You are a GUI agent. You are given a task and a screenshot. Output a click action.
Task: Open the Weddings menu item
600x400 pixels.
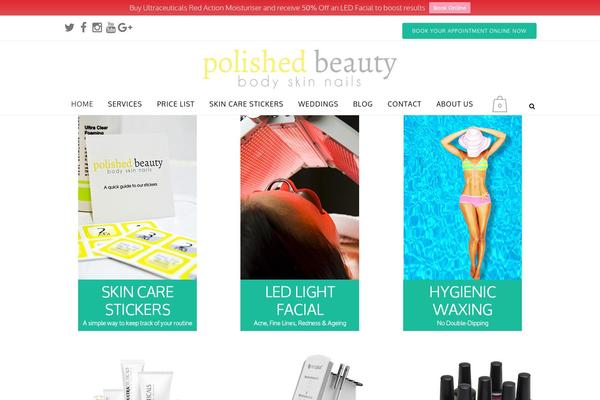pyautogui.click(x=318, y=104)
